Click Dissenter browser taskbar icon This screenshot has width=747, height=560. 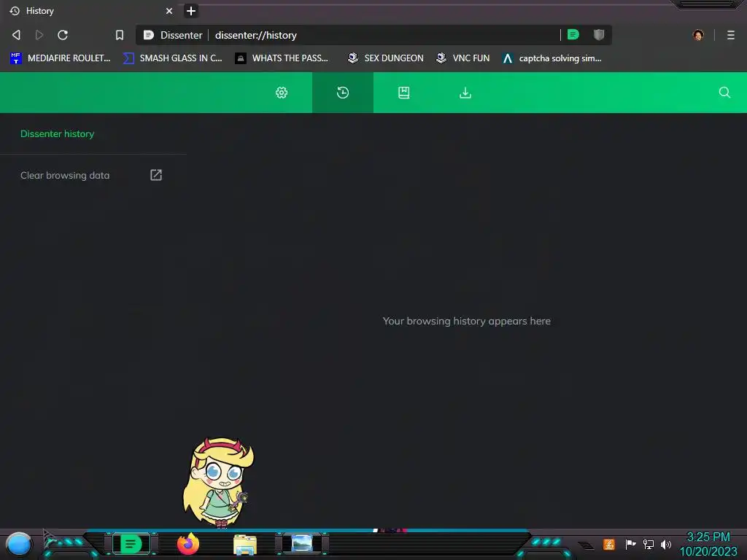tap(131, 544)
